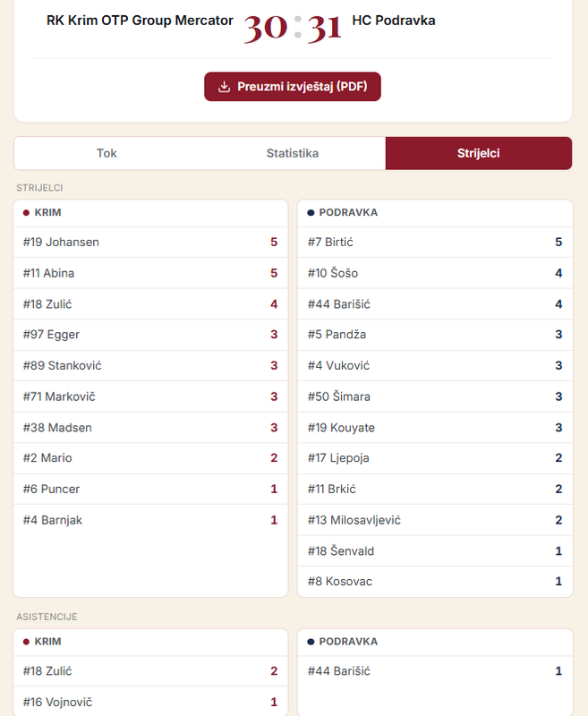Click the #11 Abina scorer row
This screenshot has height=716, width=588.
150,273
